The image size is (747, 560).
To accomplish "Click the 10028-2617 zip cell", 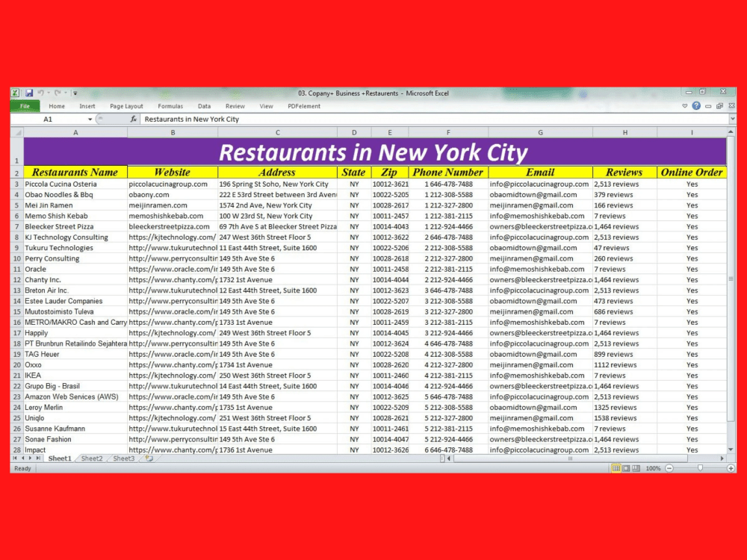I will (390, 205).
